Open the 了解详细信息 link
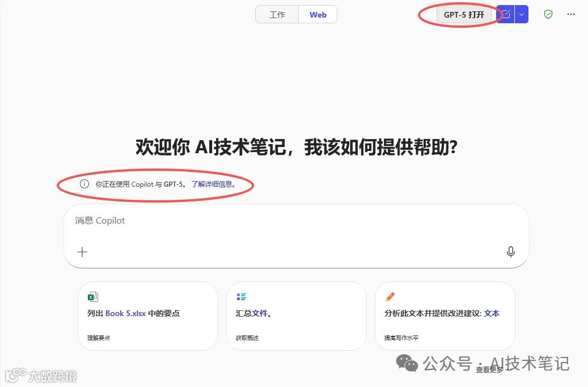The image size is (588, 387). (x=213, y=184)
